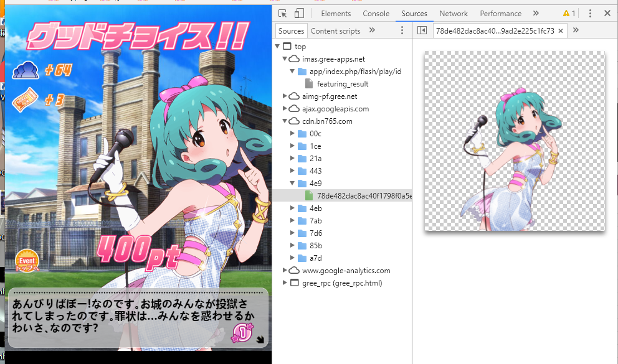Expand the 85b folder
This screenshot has height=364, width=618.
[292, 245]
